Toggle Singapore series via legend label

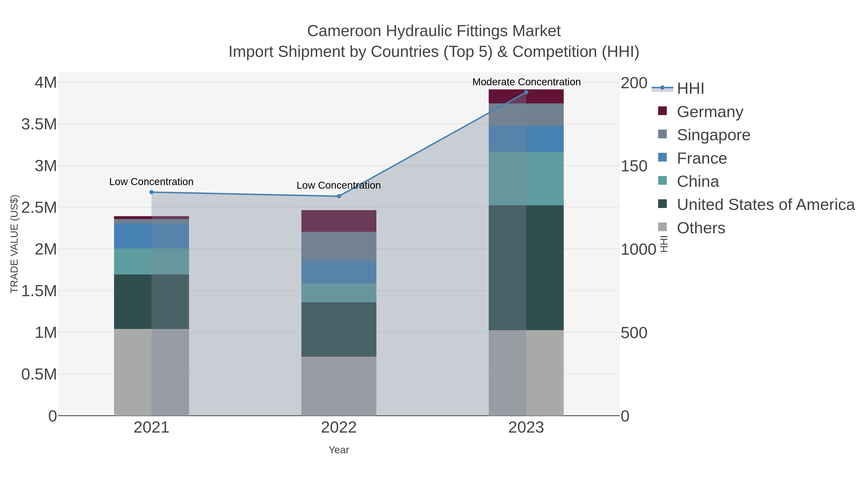pyautogui.click(x=714, y=135)
